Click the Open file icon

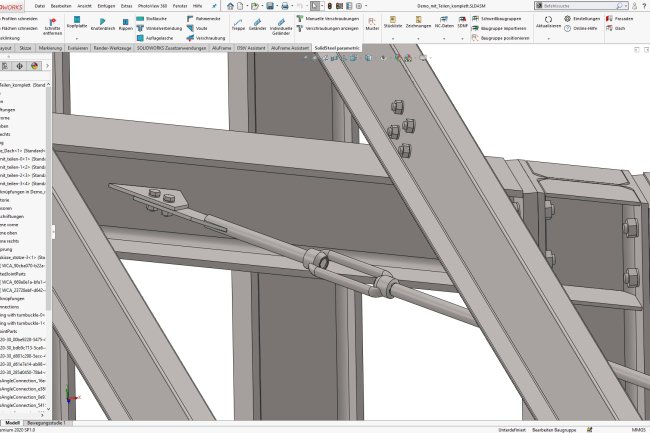255,6
